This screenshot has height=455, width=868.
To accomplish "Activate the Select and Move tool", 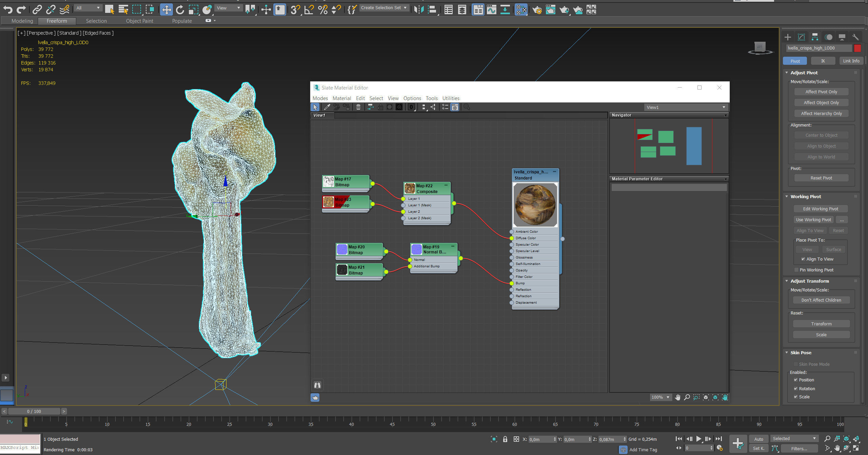I will 166,10.
